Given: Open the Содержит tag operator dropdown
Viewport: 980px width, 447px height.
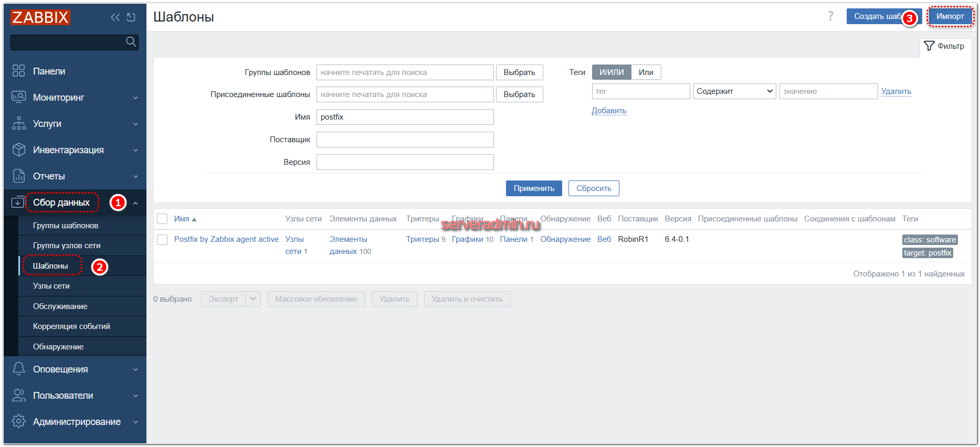Looking at the screenshot, I should (734, 91).
